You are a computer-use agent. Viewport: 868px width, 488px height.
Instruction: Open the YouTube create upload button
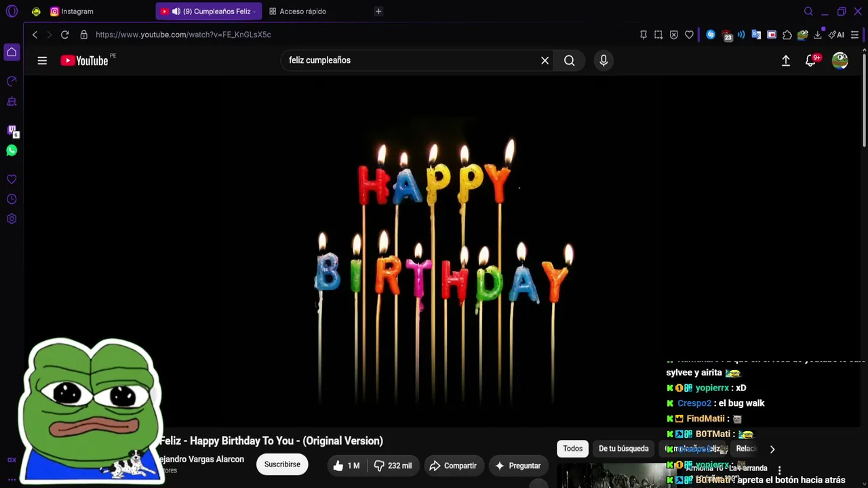click(786, 60)
